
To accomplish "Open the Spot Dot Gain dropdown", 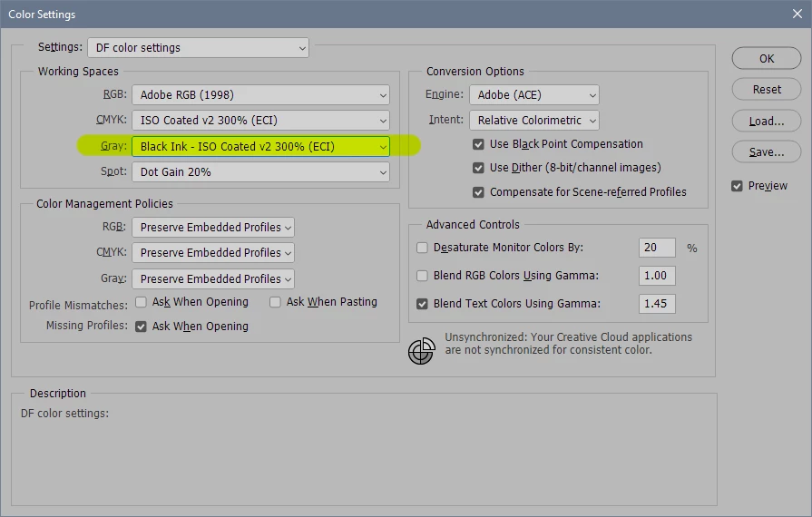I will click(260, 171).
